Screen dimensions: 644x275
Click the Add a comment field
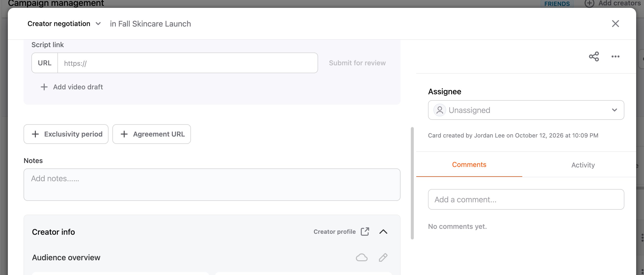click(526, 200)
